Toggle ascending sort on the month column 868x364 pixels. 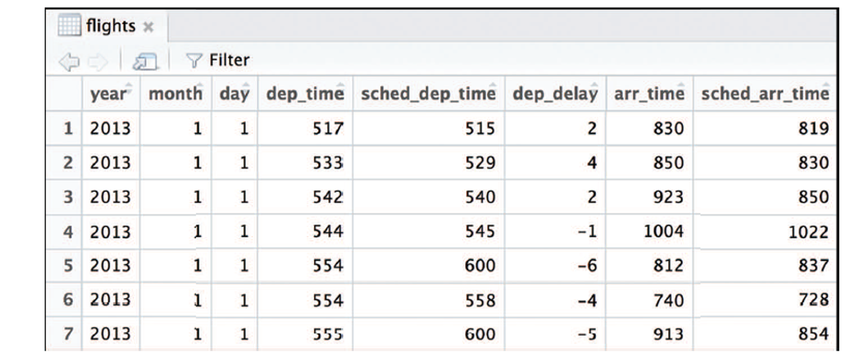pyautogui.click(x=201, y=86)
